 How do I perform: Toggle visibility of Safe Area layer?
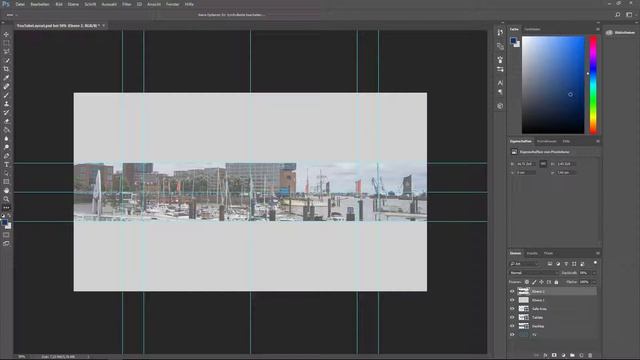[x=512, y=309]
